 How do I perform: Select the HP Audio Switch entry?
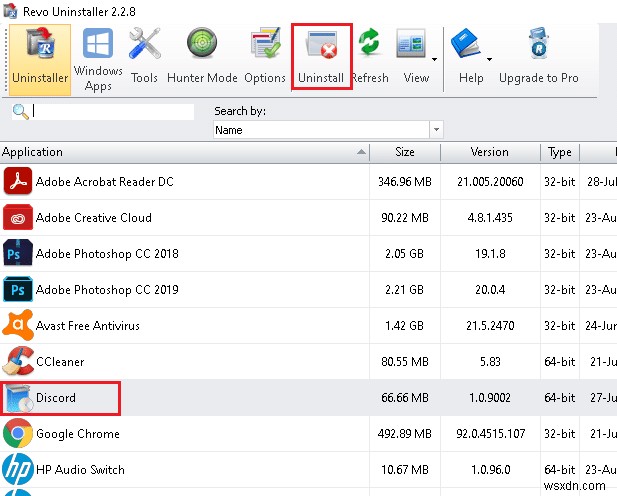[308, 470]
